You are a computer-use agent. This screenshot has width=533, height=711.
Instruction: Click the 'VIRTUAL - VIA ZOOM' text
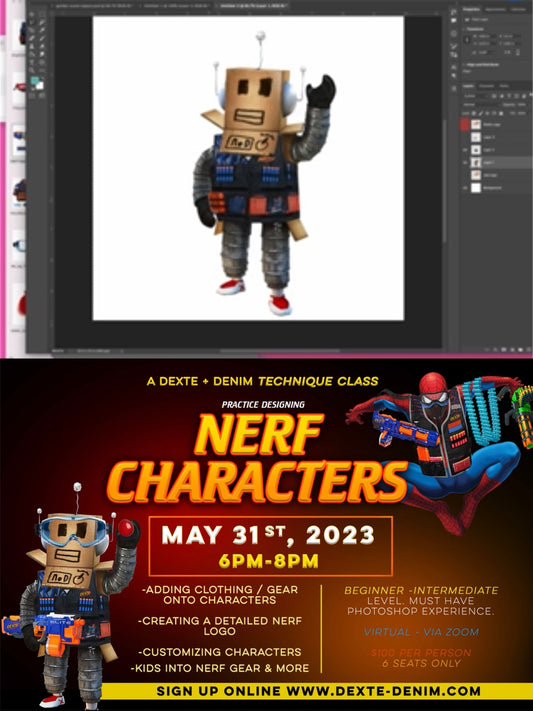421,632
